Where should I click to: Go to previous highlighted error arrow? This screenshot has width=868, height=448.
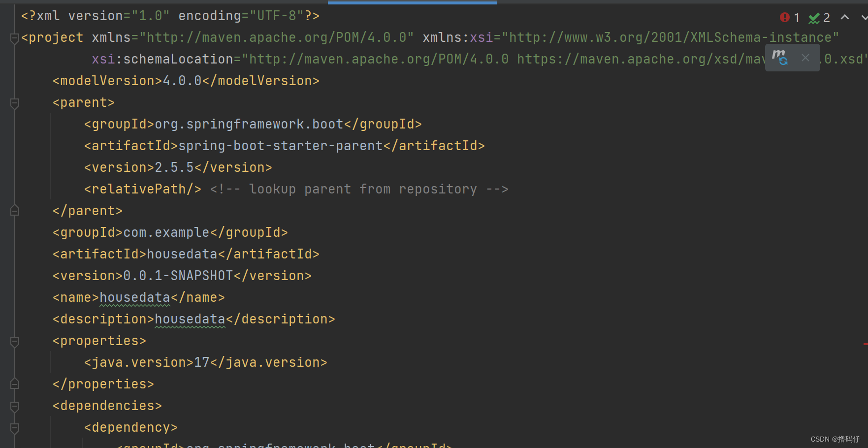pos(845,17)
